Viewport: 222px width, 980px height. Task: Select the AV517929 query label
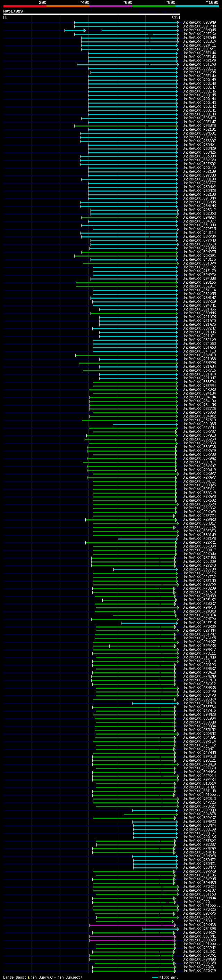click(13, 11)
